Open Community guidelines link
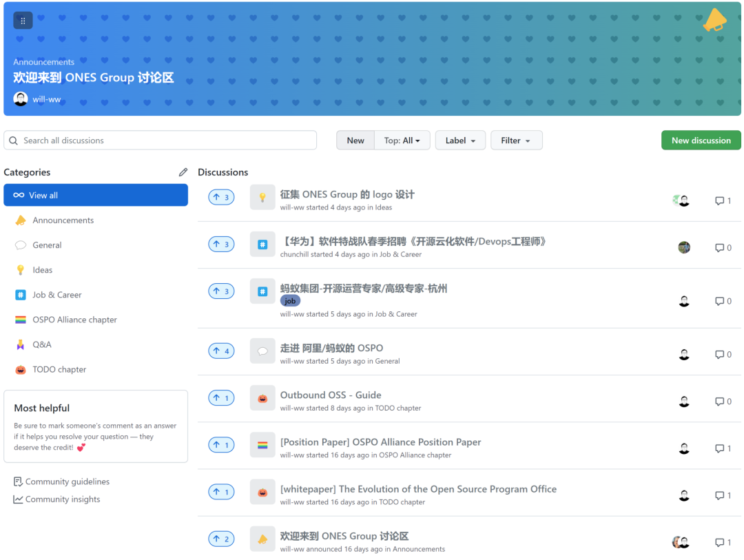 (x=62, y=481)
